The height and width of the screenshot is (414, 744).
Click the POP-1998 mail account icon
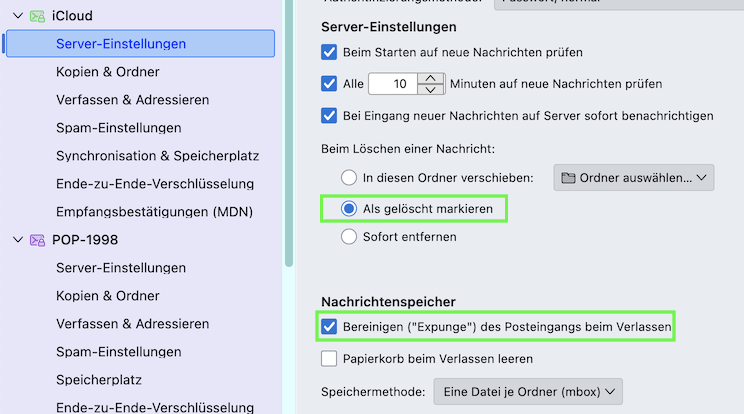click(x=37, y=240)
